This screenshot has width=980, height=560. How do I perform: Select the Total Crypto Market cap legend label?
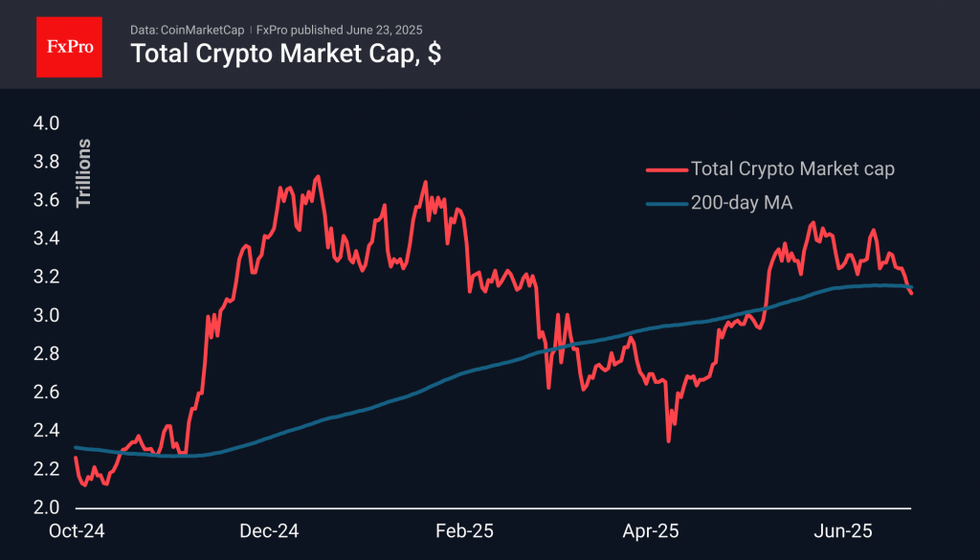point(793,169)
